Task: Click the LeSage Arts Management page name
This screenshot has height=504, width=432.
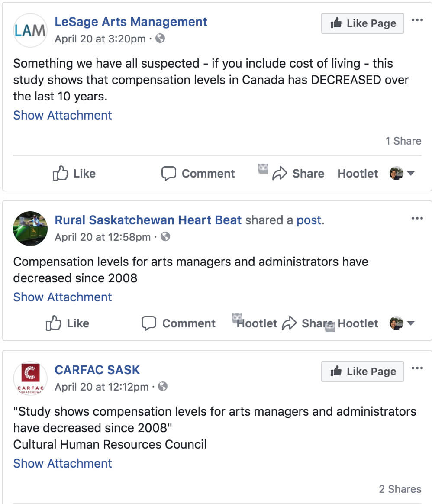Action: [x=131, y=22]
